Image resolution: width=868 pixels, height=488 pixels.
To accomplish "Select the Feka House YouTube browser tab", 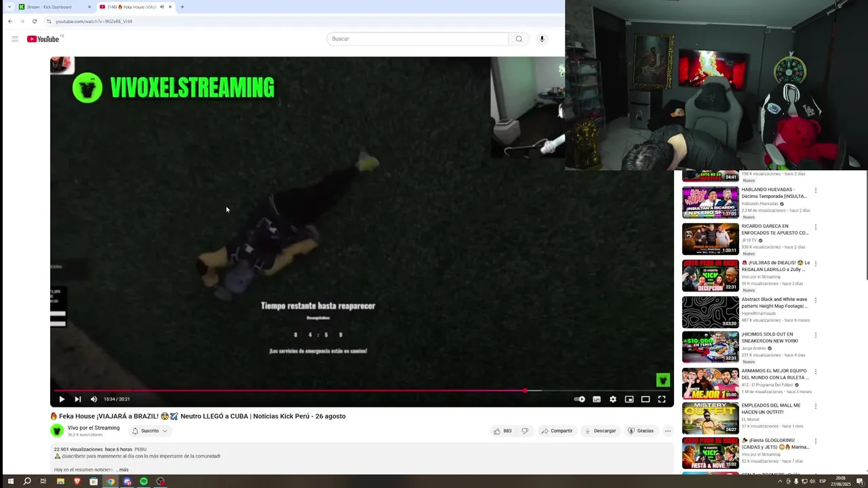I will coord(132,7).
